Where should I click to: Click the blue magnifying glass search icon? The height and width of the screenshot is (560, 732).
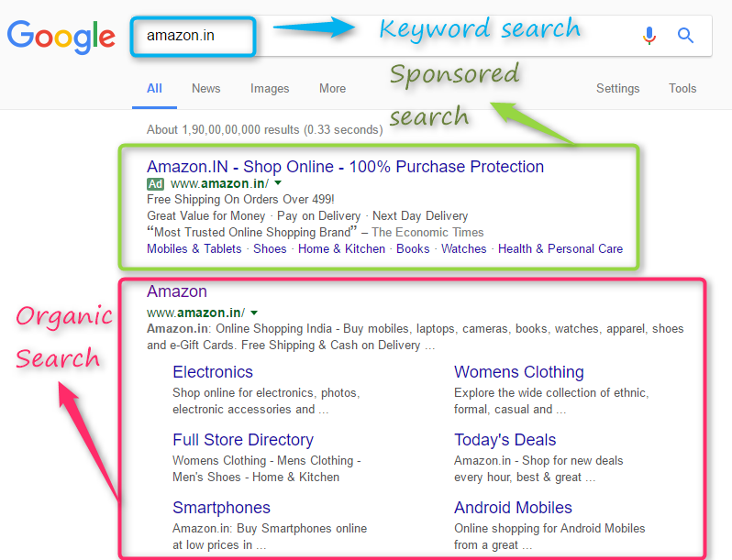685,36
